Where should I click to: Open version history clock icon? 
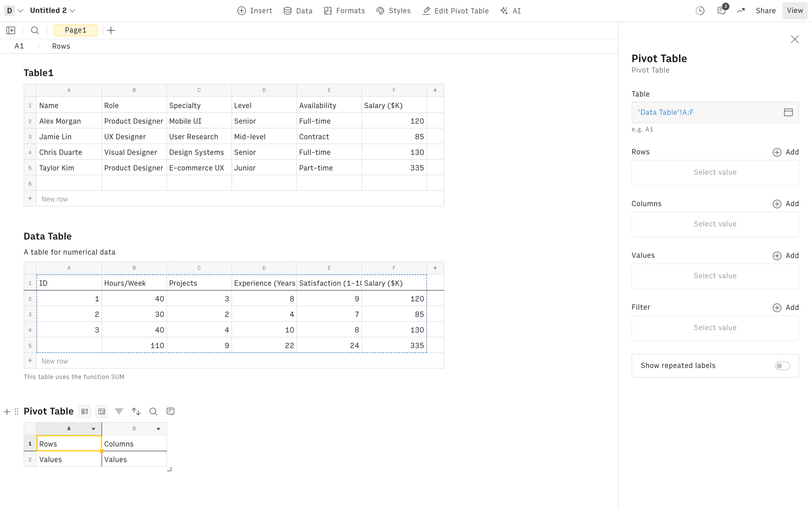click(700, 11)
